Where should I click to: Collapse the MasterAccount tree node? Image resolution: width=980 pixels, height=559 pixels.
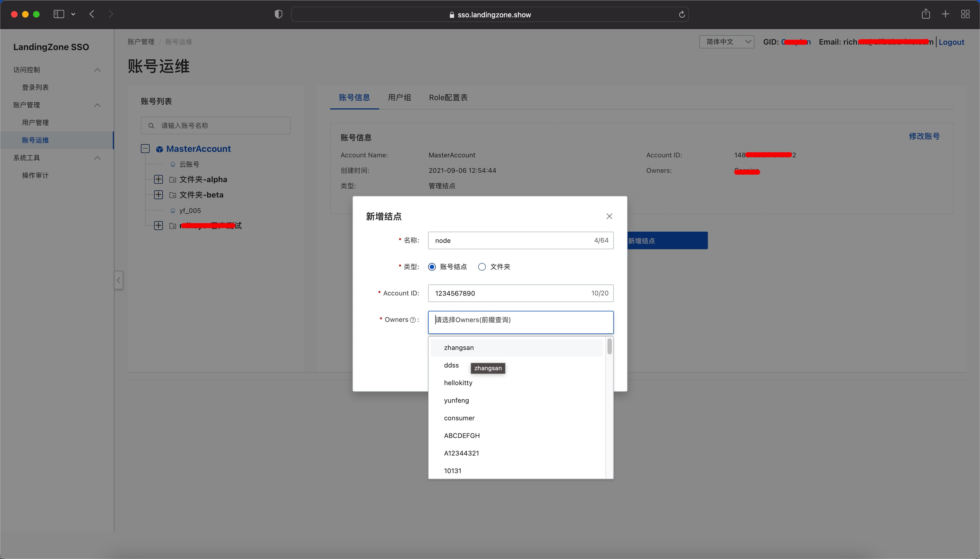[145, 149]
